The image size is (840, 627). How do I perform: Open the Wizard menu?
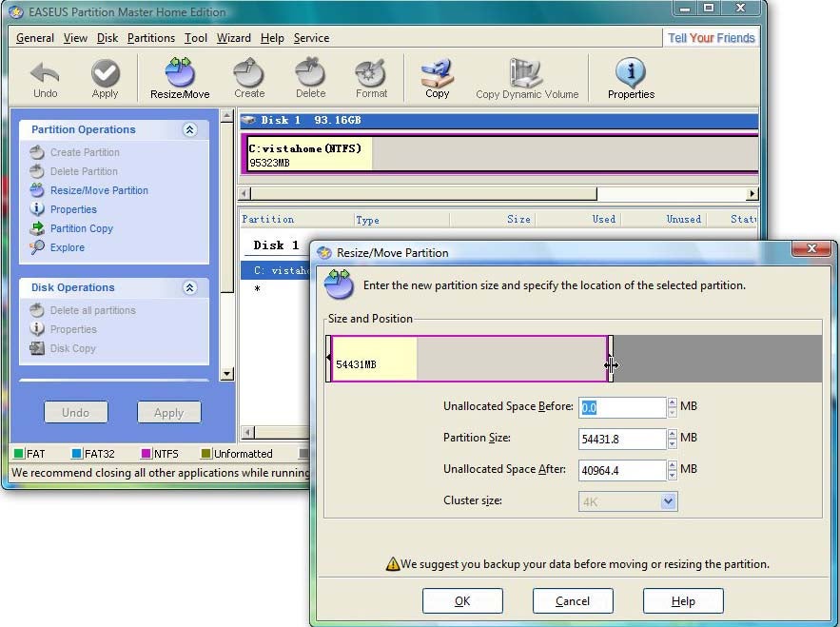(234, 38)
